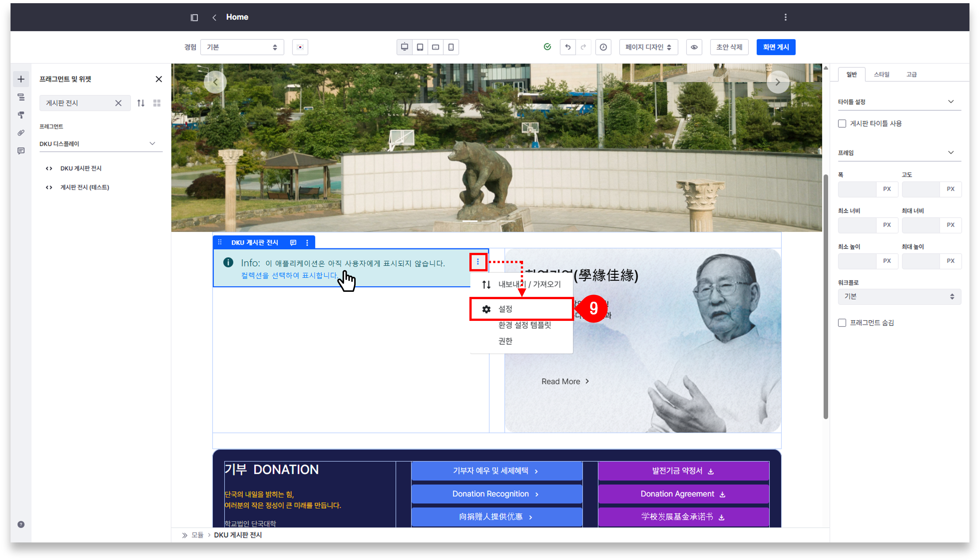The height and width of the screenshot is (560, 980).
Task: Toggle sidebar panel icon next to Home
Action: point(194,17)
